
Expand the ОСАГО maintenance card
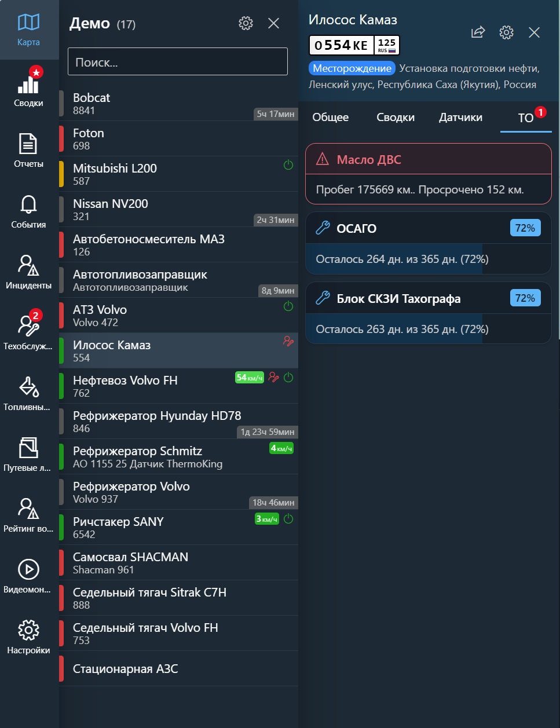(428, 228)
